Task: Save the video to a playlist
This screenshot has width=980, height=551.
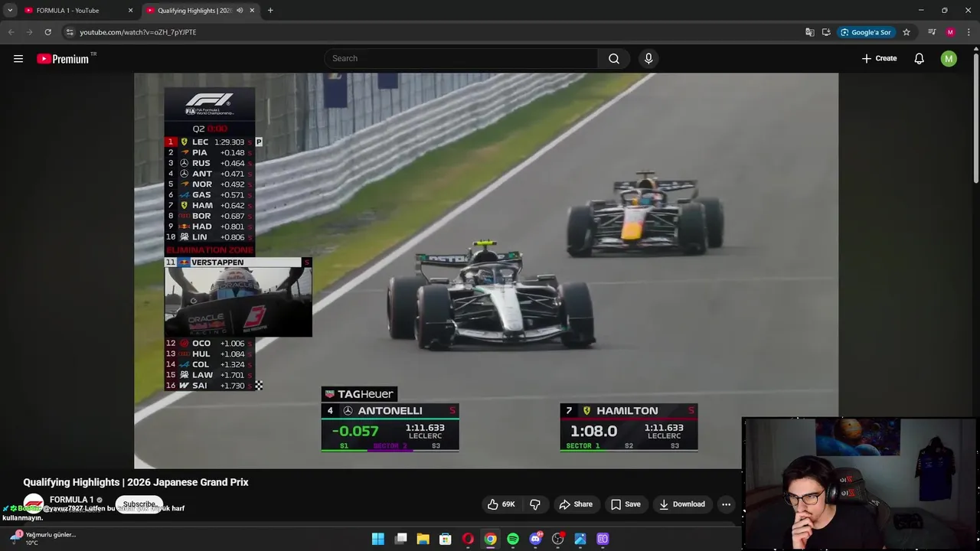Action: [626, 504]
